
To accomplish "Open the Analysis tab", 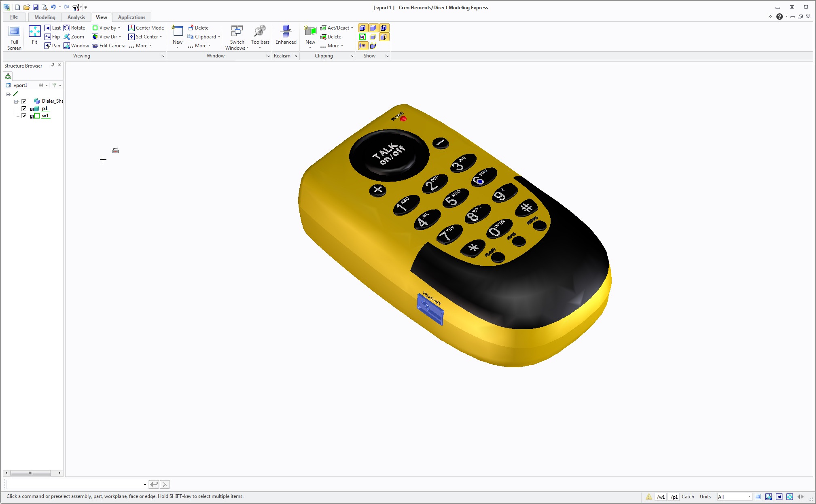I will (x=76, y=17).
